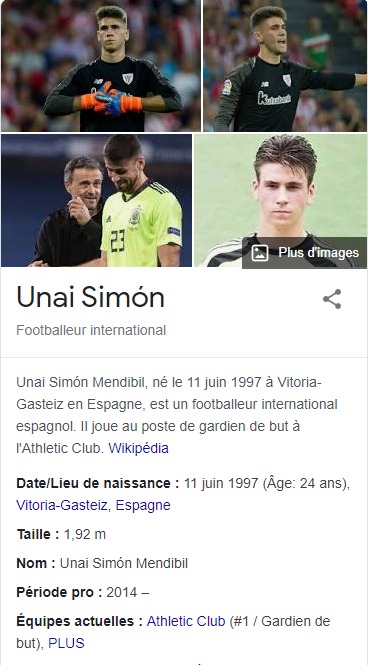The width and height of the screenshot is (369, 665).
Task: Follow the Wikipédia link
Action: [138, 448]
